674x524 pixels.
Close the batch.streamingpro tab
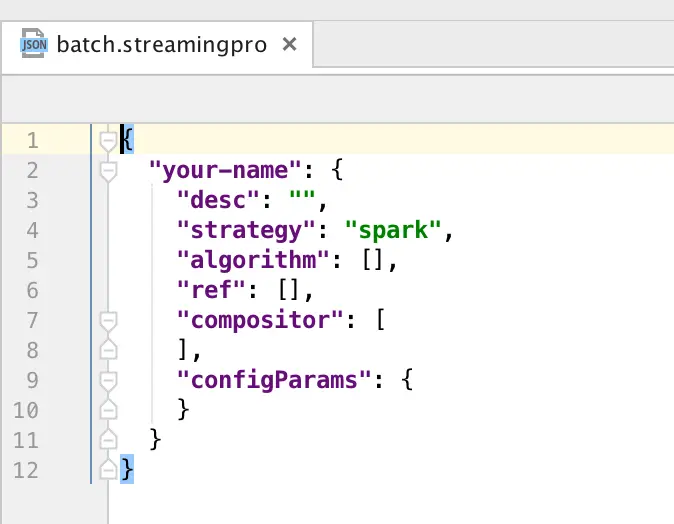click(x=289, y=44)
